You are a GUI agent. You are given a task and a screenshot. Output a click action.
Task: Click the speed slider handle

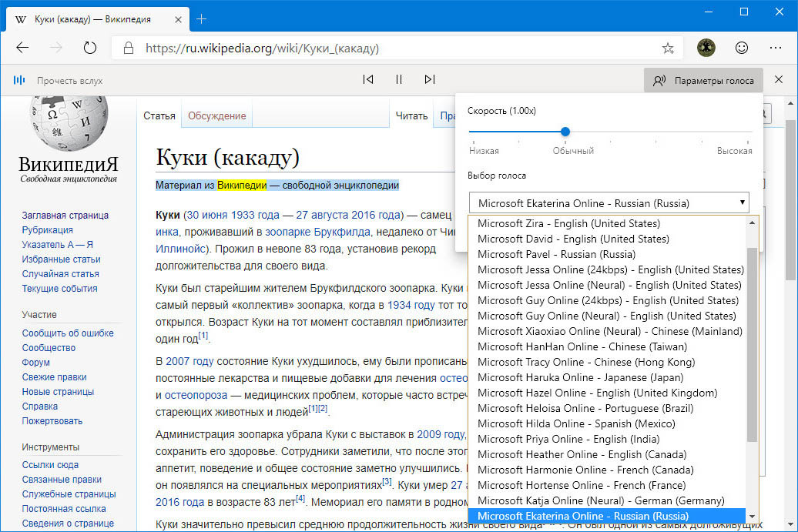pyautogui.click(x=565, y=132)
